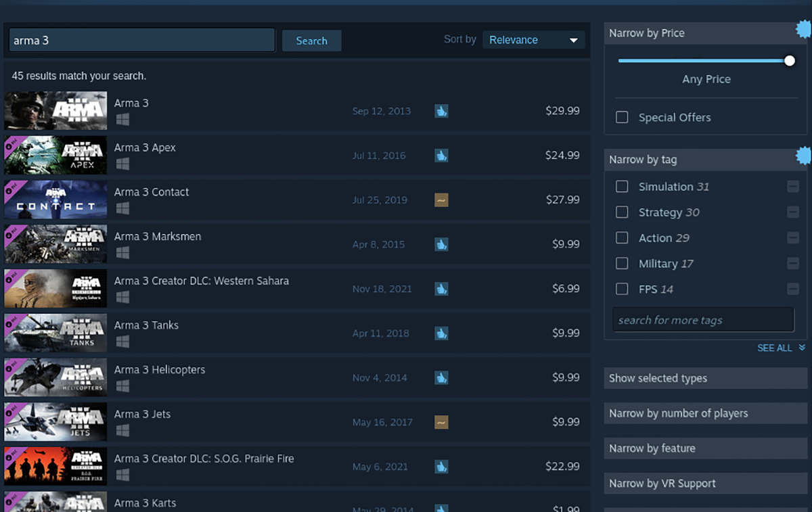Screen dimensions: 812x512
Task: Open the Arma 3 Apex result
Action: click(x=296, y=156)
